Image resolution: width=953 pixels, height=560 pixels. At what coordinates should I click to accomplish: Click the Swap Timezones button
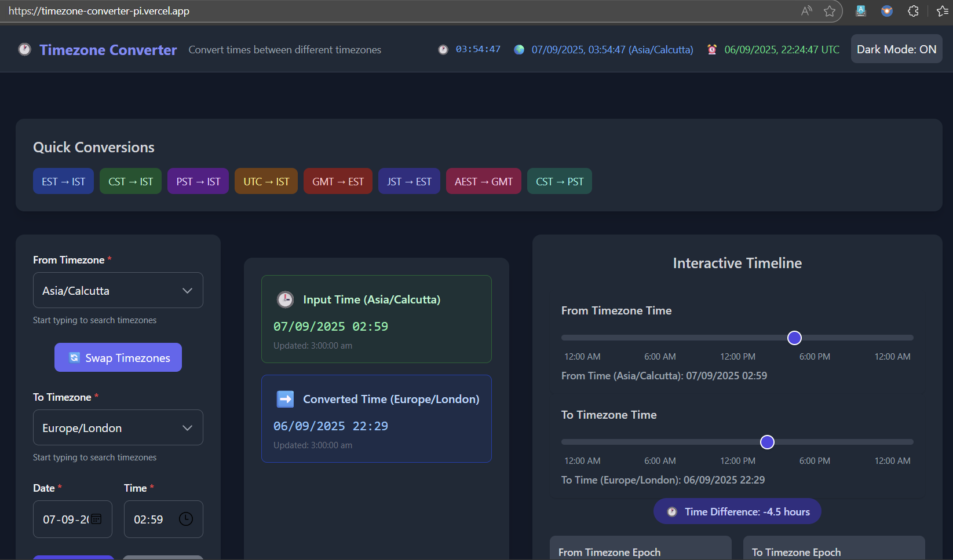(118, 357)
